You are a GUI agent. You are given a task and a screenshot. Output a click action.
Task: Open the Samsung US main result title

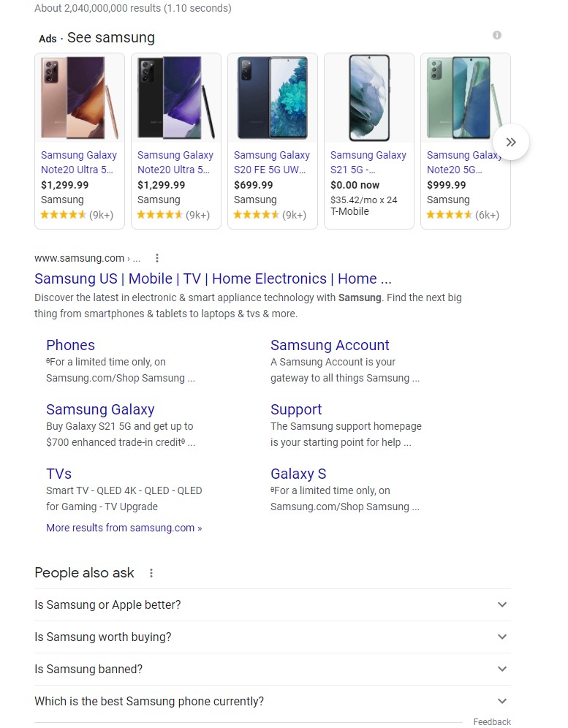pyautogui.click(x=213, y=278)
